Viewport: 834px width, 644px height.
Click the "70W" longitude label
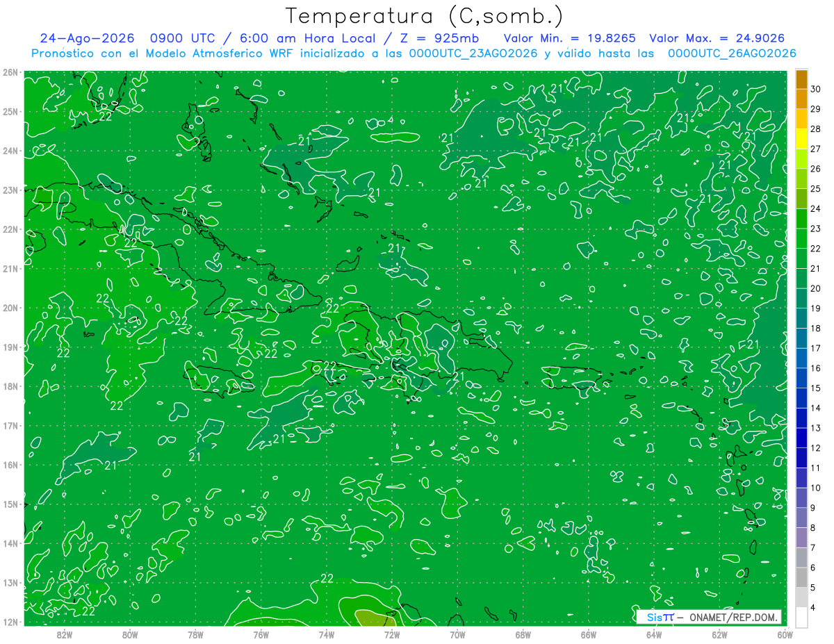point(457,634)
